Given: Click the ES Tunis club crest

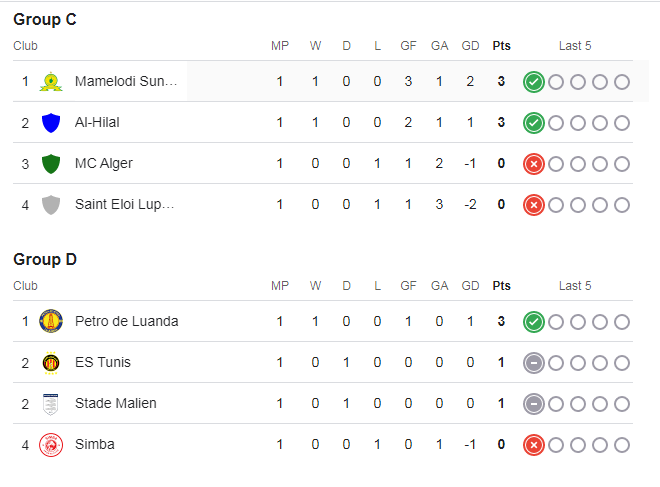Looking at the screenshot, I should [x=50, y=362].
